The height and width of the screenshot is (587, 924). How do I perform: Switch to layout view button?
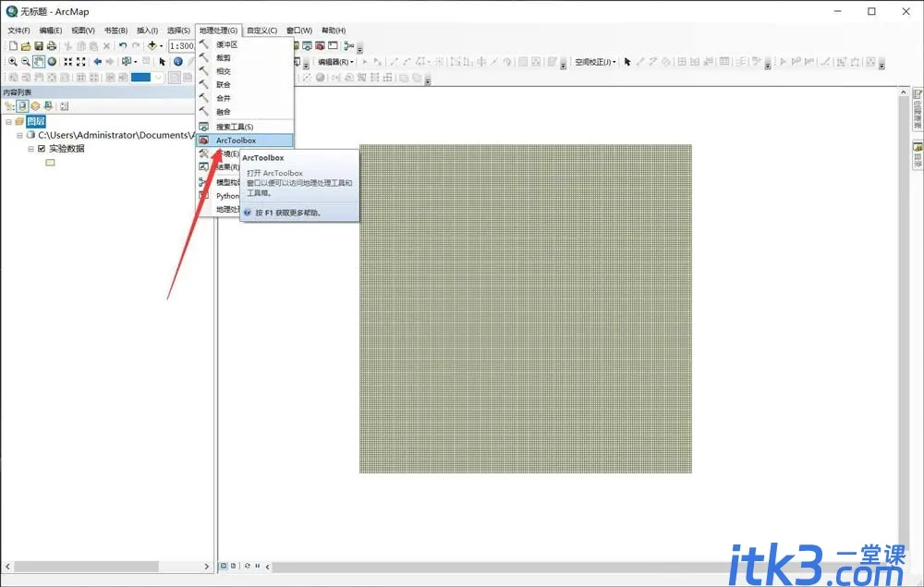tap(234, 566)
